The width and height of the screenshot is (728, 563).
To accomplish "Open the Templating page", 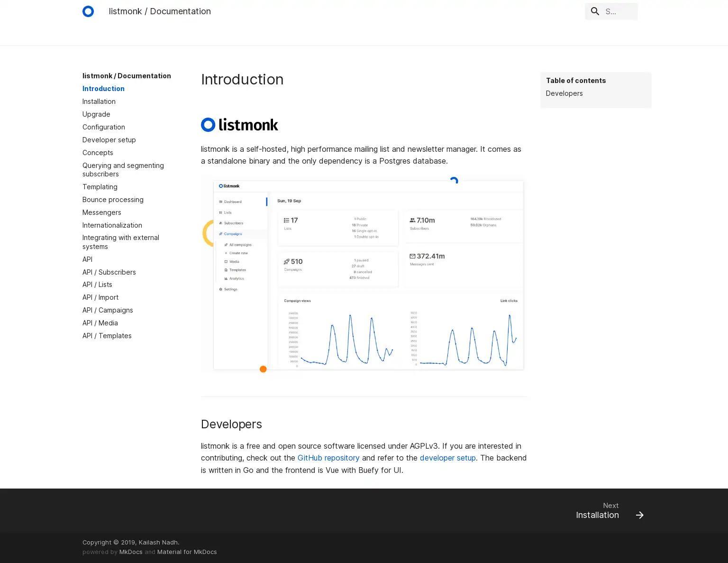I will point(100,187).
